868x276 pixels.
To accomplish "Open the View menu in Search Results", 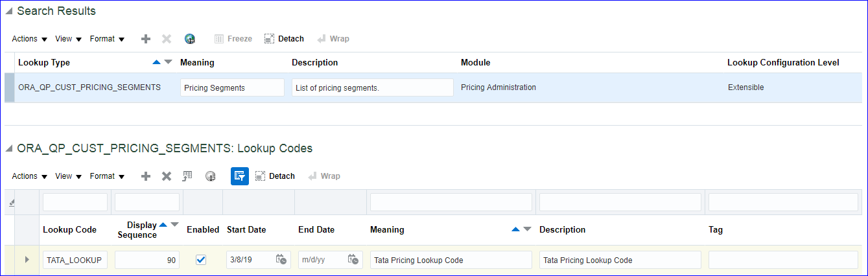I will tap(68, 39).
